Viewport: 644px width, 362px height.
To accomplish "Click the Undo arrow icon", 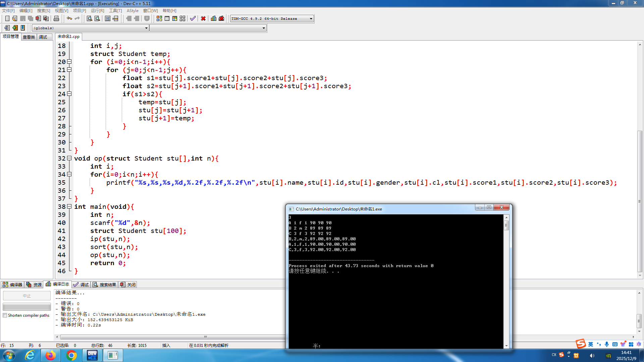I will point(69,18).
